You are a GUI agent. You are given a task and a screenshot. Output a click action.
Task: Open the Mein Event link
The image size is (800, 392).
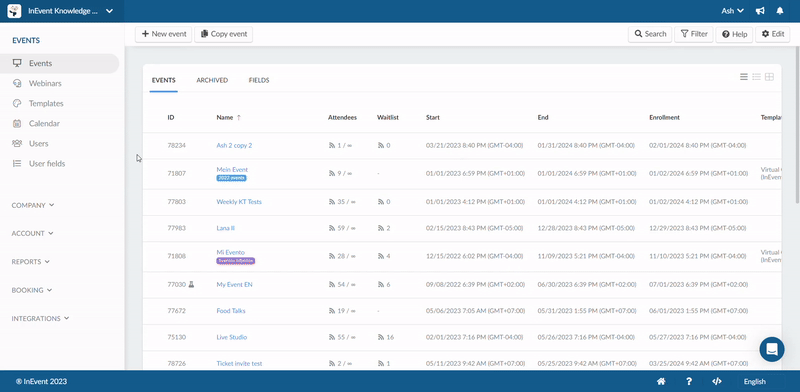pyautogui.click(x=232, y=169)
